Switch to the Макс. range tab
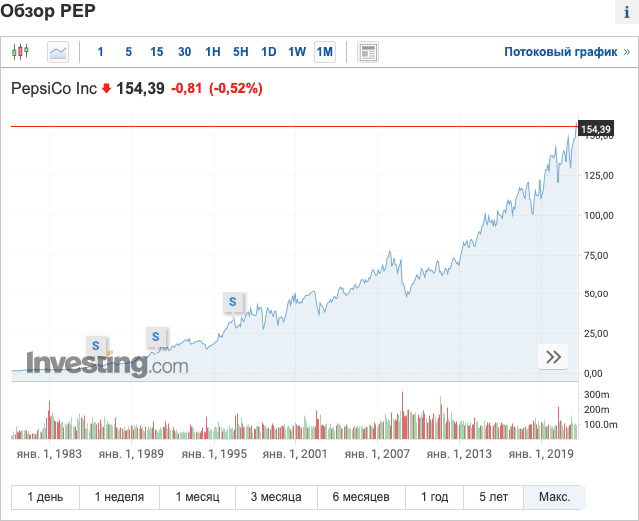The width and height of the screenshot is (639, 521). [554, 497]
